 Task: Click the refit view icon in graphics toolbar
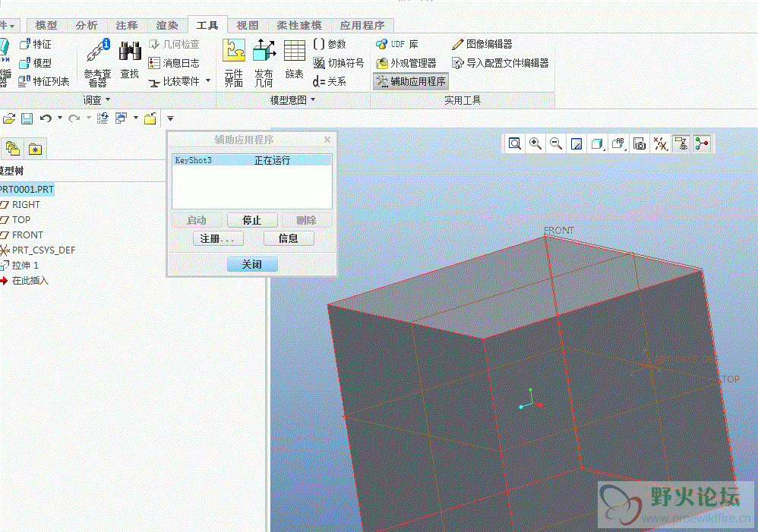(x=515, y=143)
